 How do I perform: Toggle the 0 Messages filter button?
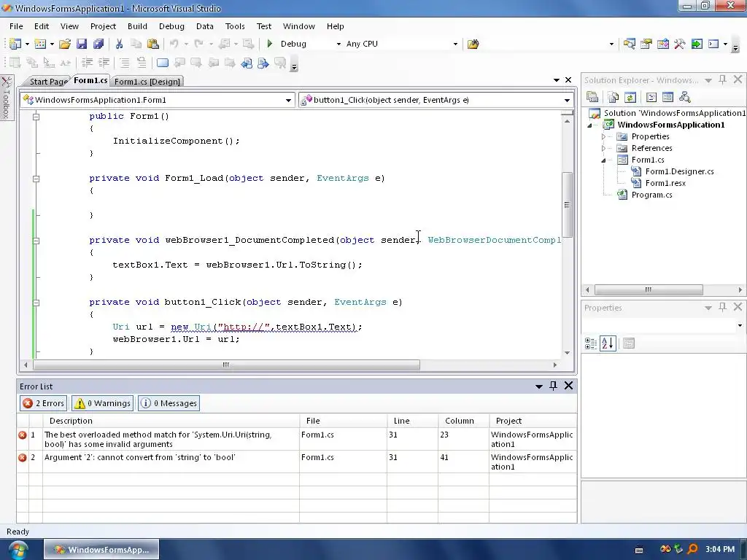169,403
